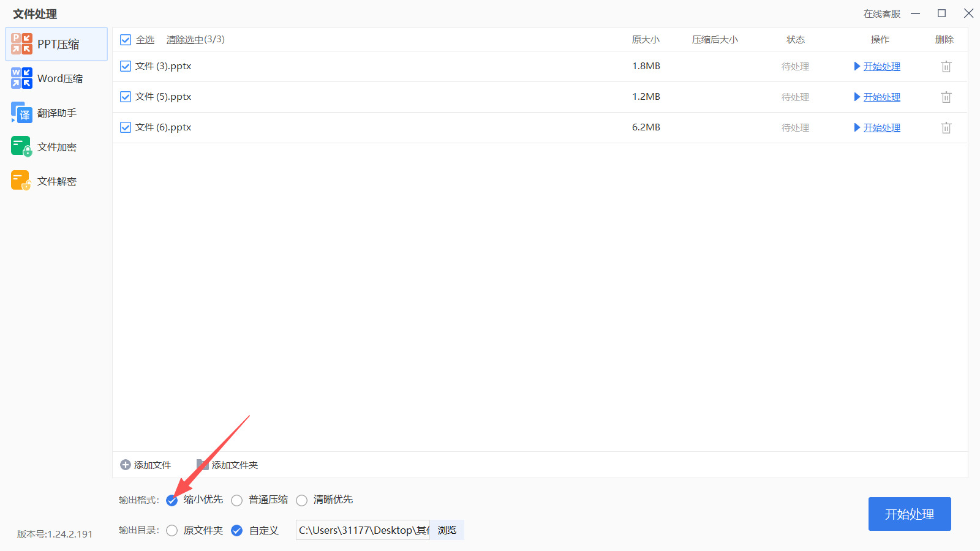This screenshot has width=980, height=551.
Task: Delete 文件 (3).pptx with trash icon
Action: pos(946,66)
